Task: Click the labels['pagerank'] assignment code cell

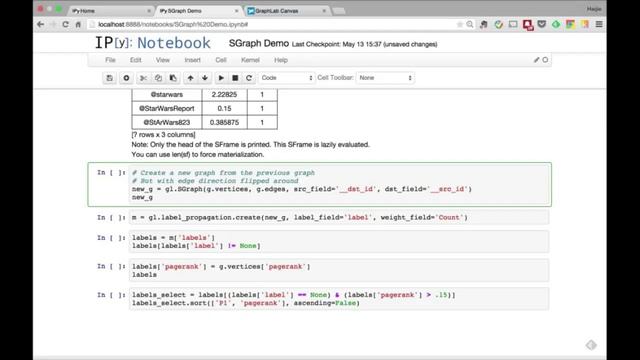Action: click(x=339, y=270)
